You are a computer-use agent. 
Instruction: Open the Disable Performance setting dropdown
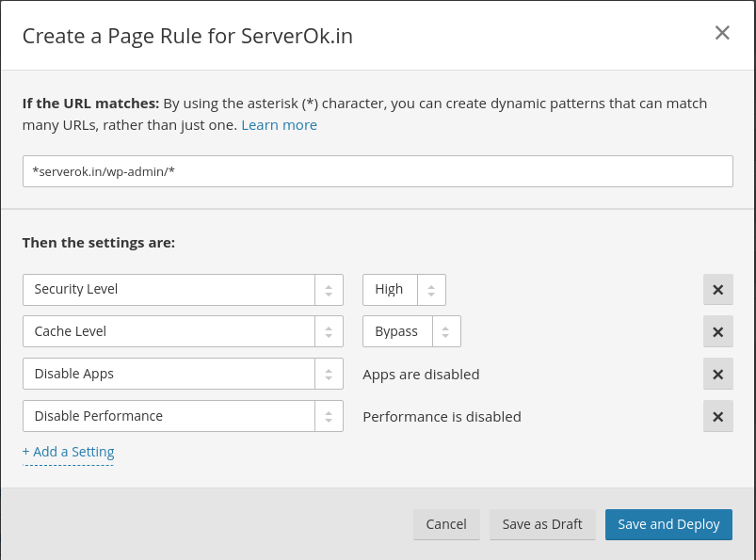(169, 416)
